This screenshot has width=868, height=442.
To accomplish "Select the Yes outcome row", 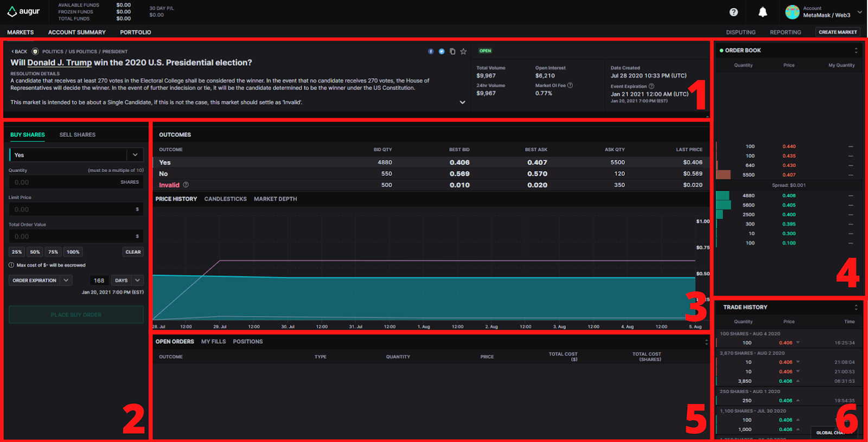I will tap(431, 162).
